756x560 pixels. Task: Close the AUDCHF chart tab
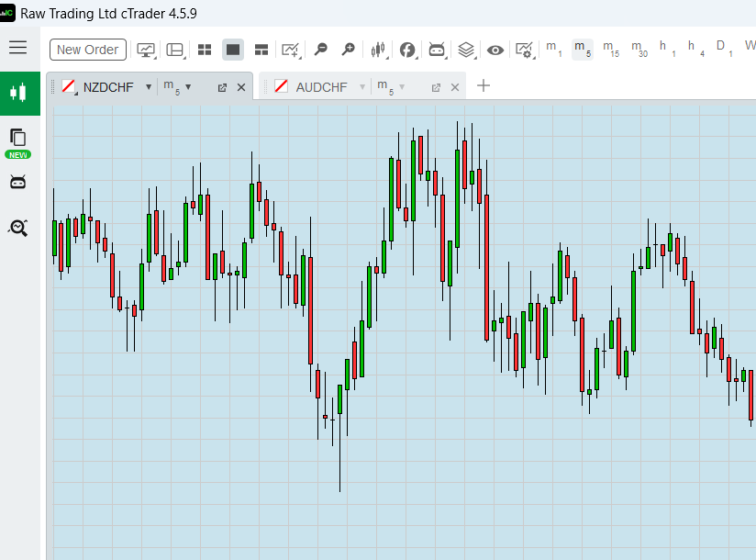455,88
